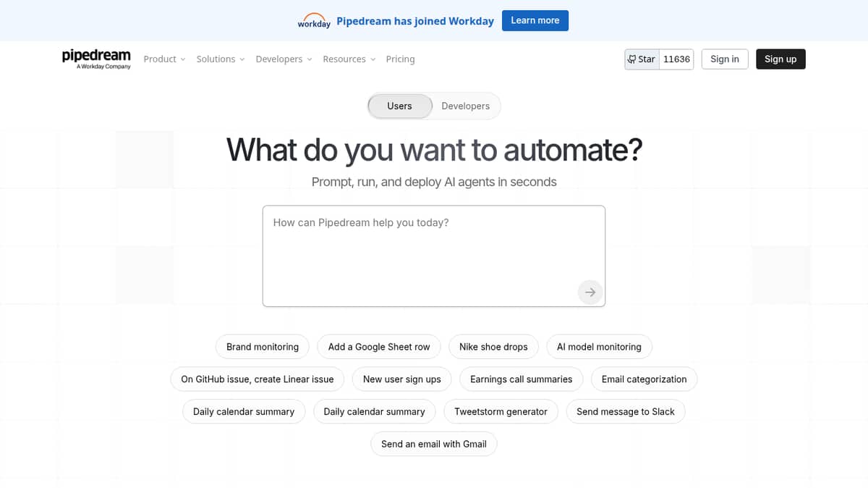The image size is (868, 488).
Task: Choose the Nike shoe drops suggestion
Action: (x=493, y=347)
